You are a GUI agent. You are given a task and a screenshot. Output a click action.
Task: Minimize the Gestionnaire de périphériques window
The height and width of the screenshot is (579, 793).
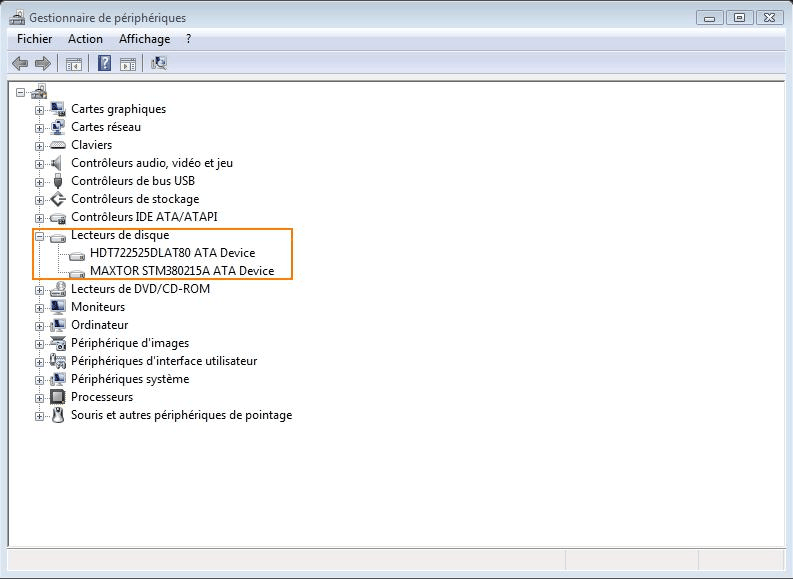710,18
